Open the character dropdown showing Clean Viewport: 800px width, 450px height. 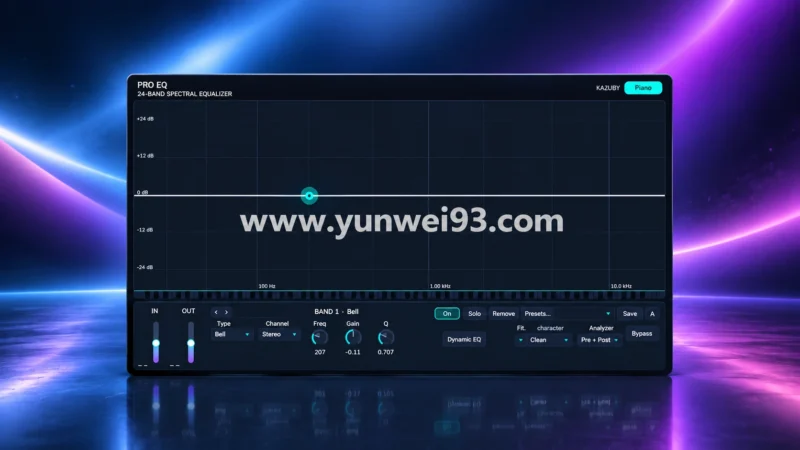[549, 340]
